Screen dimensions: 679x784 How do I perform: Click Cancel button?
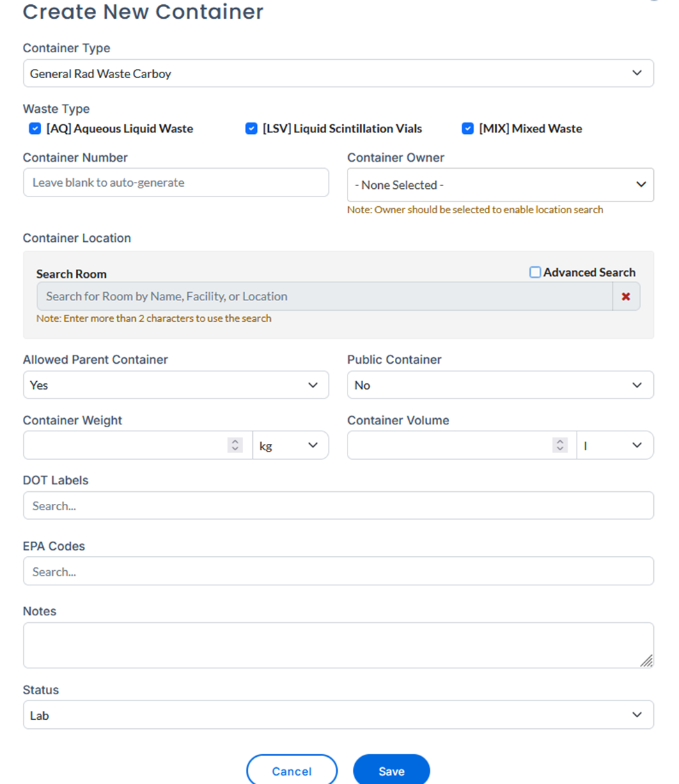click(x=292, y=771)
